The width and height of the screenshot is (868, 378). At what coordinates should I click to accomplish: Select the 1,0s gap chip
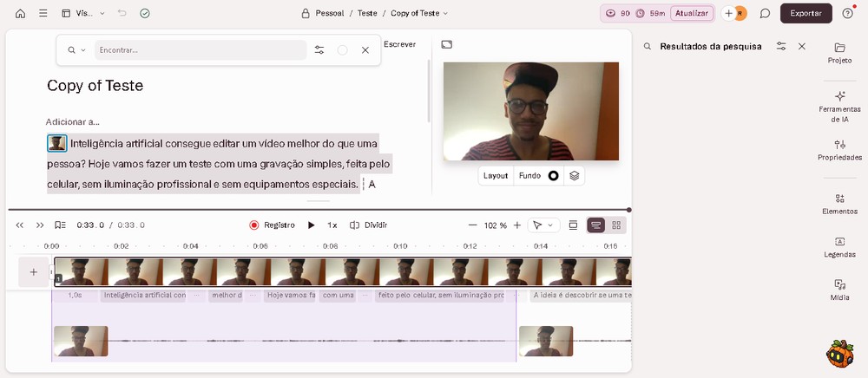click(x=75, y=295)
